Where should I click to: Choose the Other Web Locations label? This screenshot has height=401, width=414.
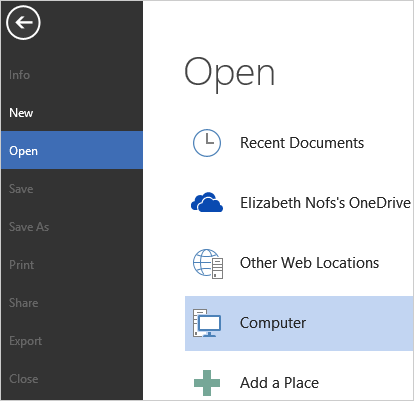click(309, 263)
